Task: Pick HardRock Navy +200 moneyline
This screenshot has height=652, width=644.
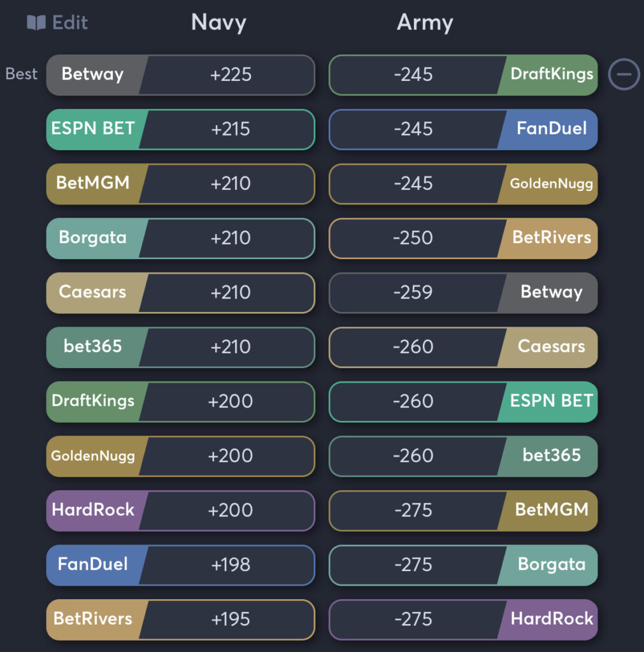Action: coord(180,511)
